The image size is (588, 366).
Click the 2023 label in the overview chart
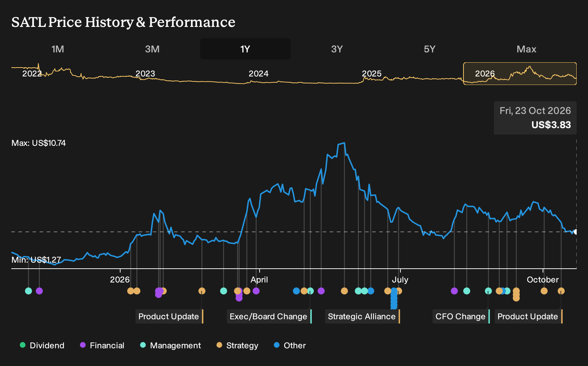tap(145, 74)
